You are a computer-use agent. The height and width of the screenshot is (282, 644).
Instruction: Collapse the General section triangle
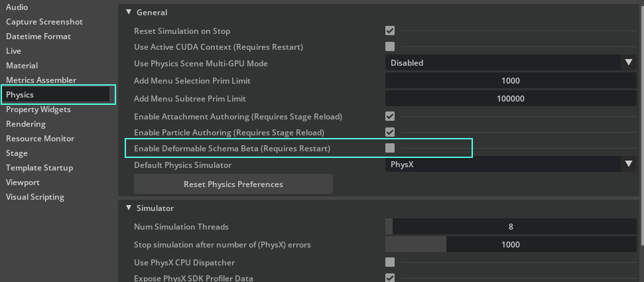pos(129,13)
